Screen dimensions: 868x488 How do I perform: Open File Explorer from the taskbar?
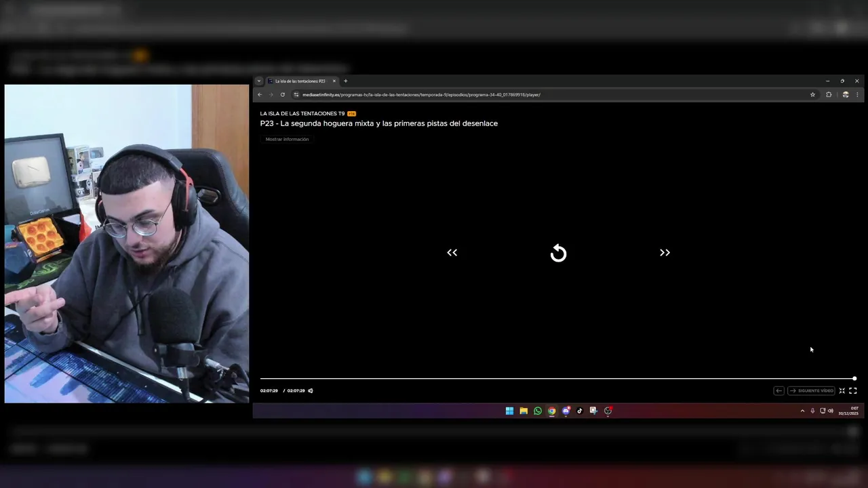(524, 411)
